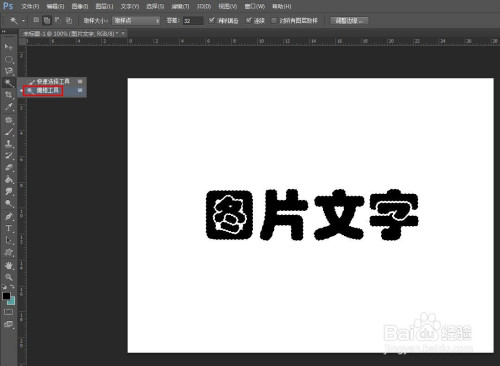
Task: Click the Magic Wand tool in toolbox
Action: click(x=9, y=83)
